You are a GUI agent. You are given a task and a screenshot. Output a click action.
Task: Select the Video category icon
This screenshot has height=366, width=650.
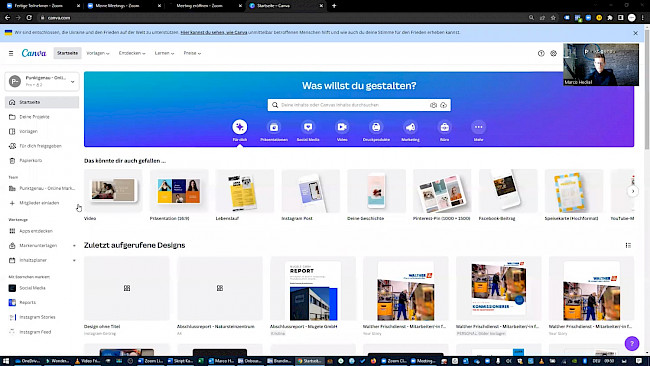[342, 127]
